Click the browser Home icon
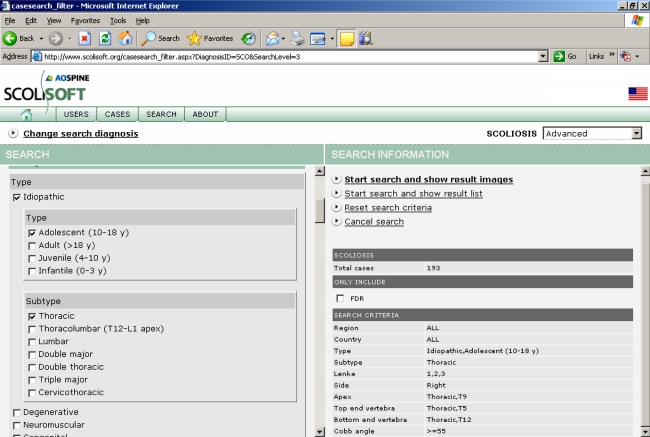This screenshot has width=650, height=437. [x=125, y=39]
